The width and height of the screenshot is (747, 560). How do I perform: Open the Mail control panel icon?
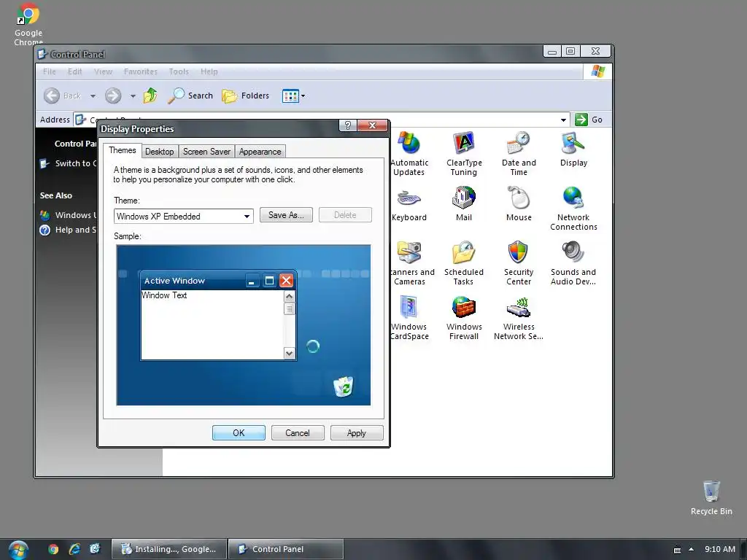point(463,204)
